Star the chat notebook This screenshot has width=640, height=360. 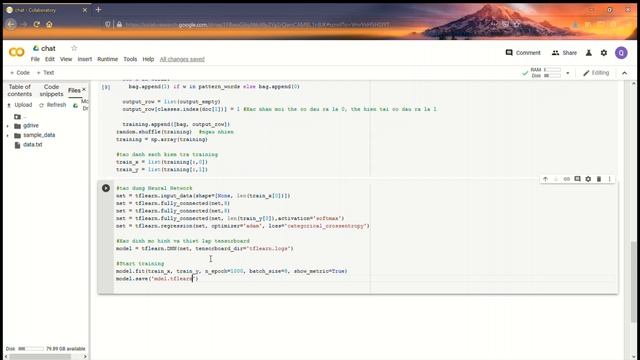[74, 48]
